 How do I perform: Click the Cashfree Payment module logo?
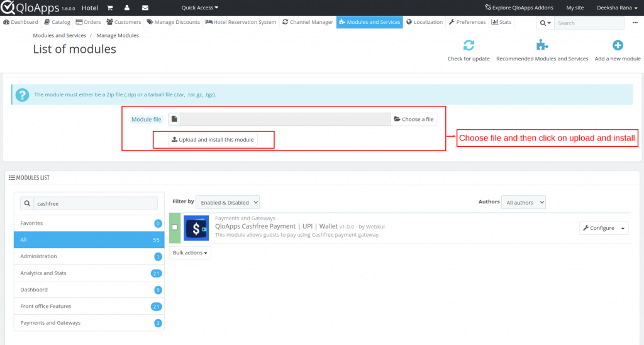(196, 228)
